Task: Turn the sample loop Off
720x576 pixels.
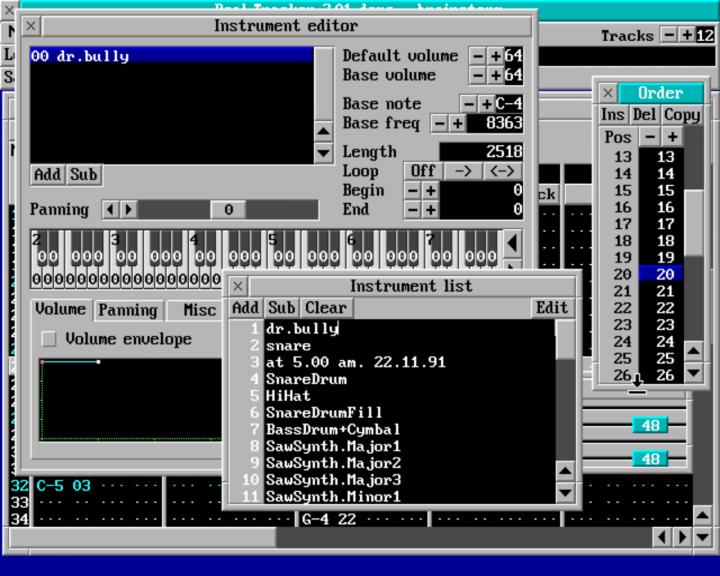Action: click(423, 171)
